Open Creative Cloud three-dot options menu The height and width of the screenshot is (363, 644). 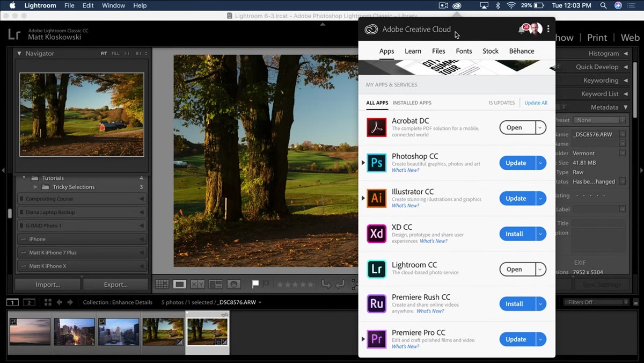[x=548, y=29]
